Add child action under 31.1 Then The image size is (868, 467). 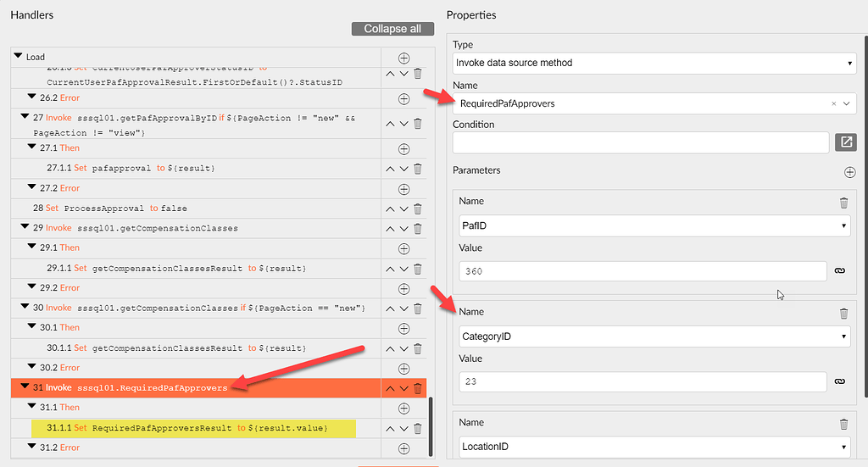[x=404, y=409]
